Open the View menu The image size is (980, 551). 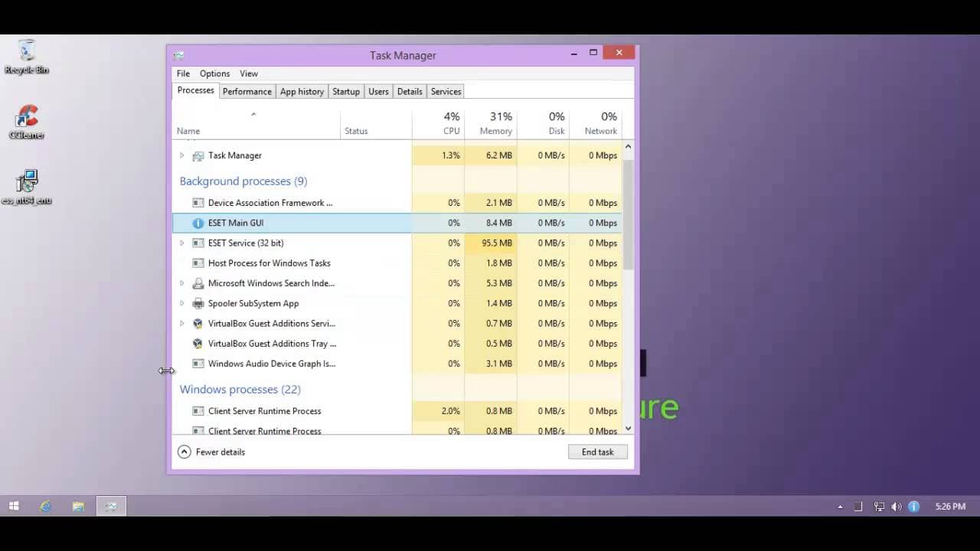tap(249, 73)
